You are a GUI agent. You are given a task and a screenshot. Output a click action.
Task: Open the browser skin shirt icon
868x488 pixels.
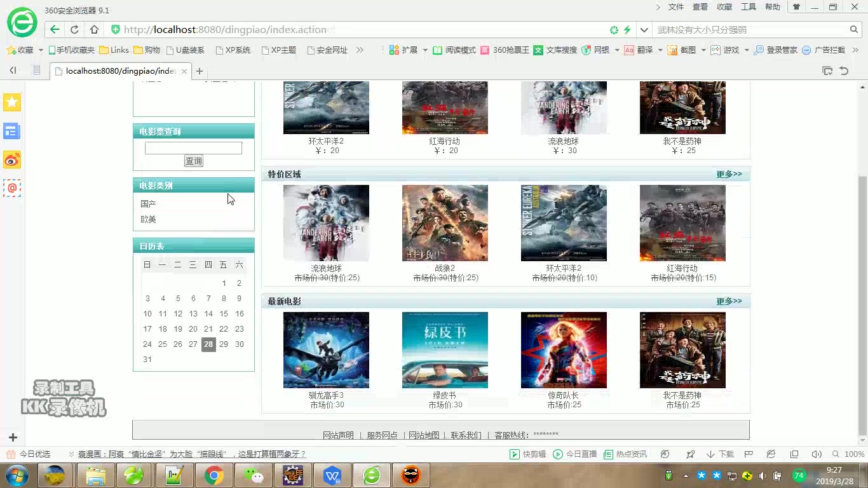[x=796, y=7]
